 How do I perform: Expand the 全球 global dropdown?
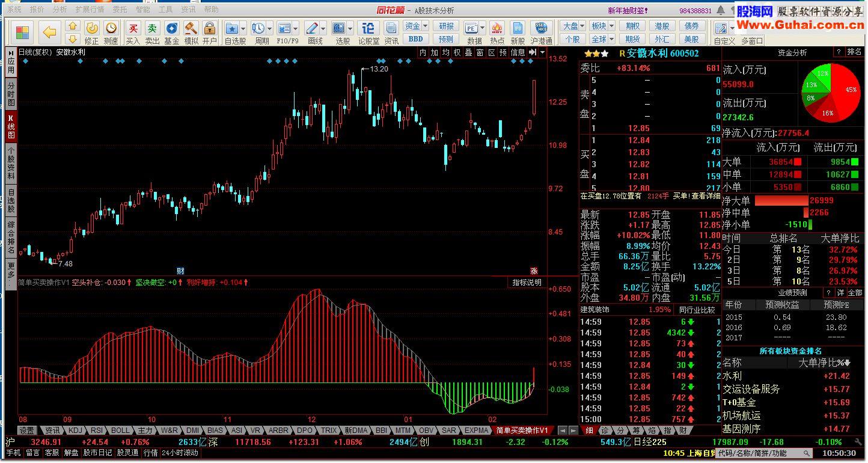point(611,39)
